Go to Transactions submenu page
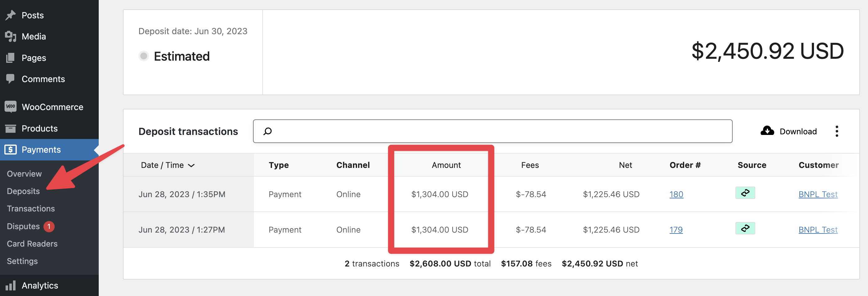868x296 pixels. tap(31, 209)
